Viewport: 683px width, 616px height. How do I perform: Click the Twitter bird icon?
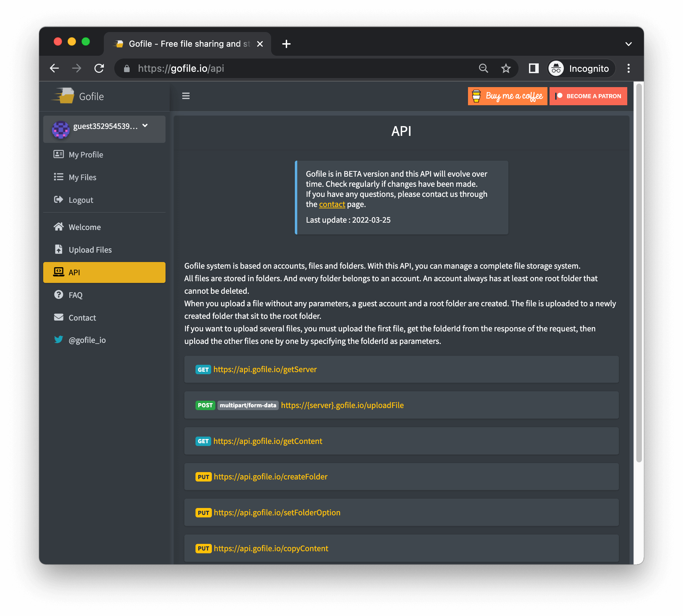(x=59, y=340)
